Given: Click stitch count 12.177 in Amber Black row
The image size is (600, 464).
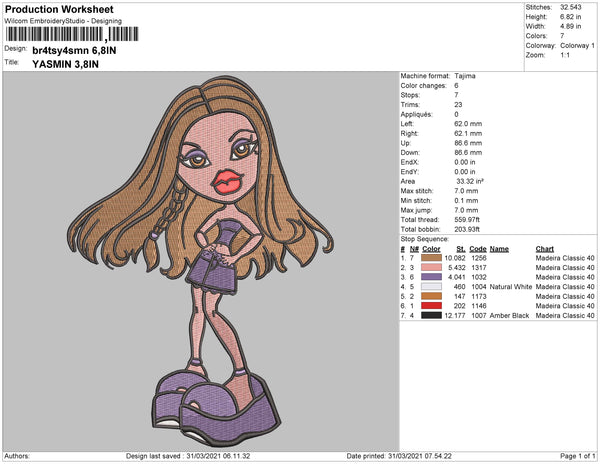Looking at the screenshot, I should 455,316.
